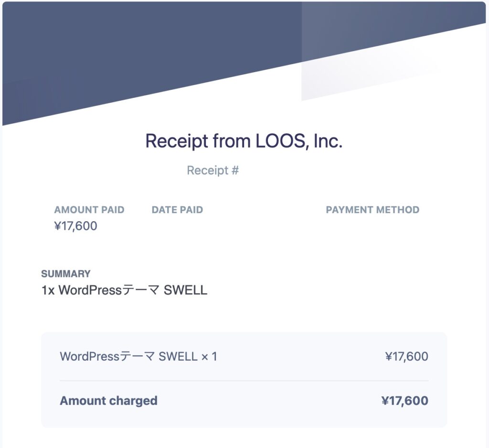This screenshot has width=489, height=448.
Task: Select the "Receipt #" label
Action: pyautogui.click(x=213, y=171)
